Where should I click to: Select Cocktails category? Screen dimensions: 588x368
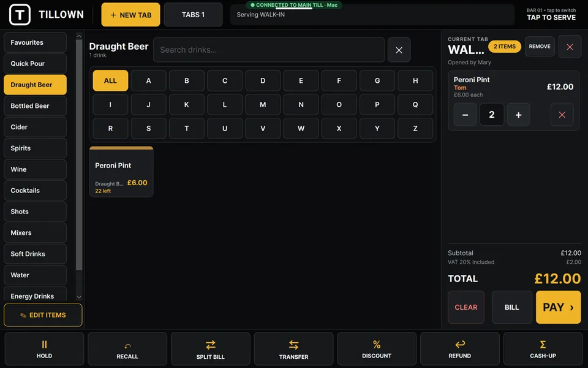coord(36,190)
